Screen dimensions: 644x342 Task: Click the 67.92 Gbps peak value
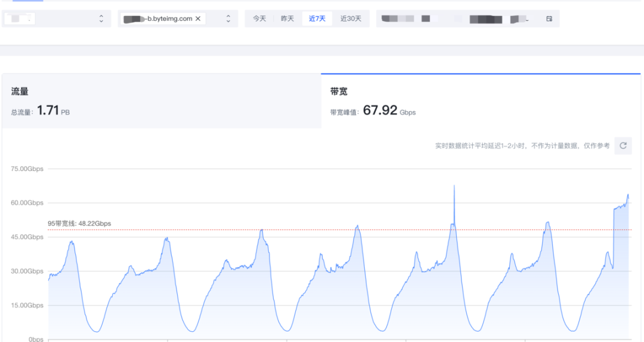point(389,110)
